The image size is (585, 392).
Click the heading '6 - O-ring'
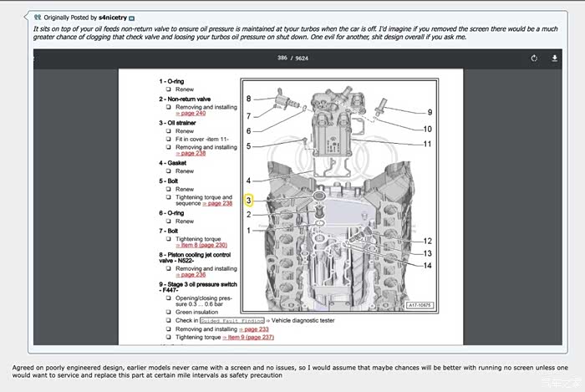pos(171,213)
